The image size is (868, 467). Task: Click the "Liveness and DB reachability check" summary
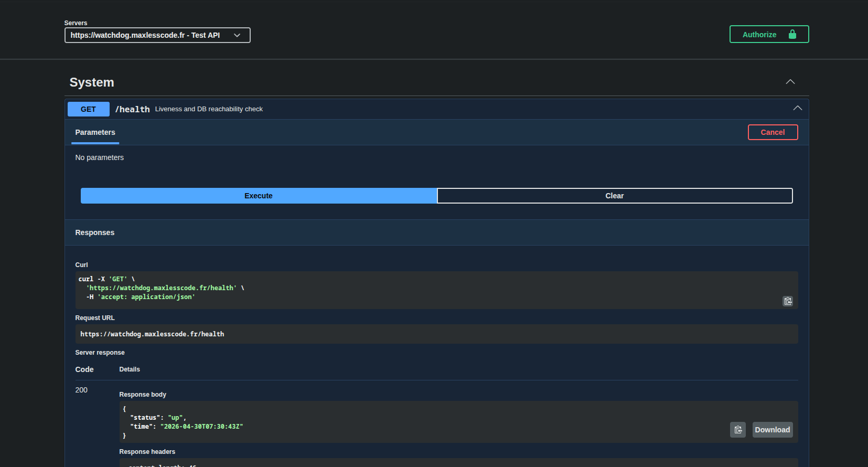tap(209, 109)
